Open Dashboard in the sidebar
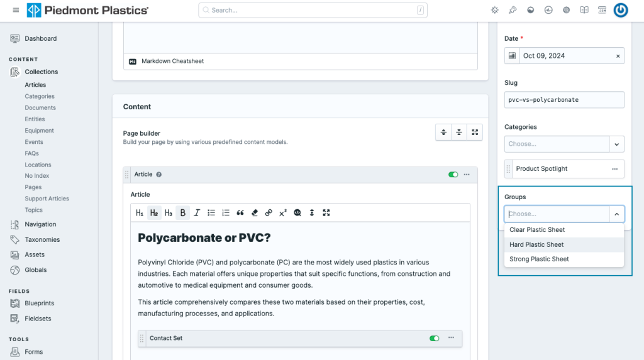The image size is (644, 360). (x=40, y=38)
